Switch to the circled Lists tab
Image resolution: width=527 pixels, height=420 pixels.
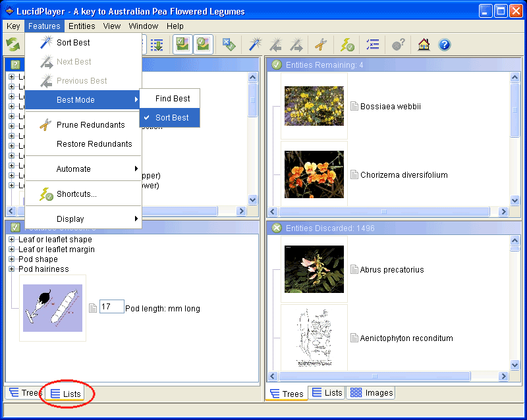click(x=66, y=394)
